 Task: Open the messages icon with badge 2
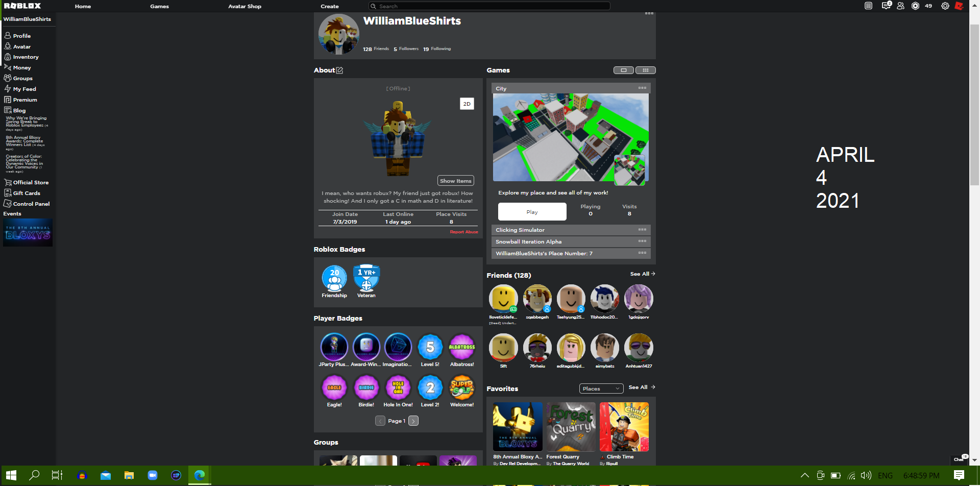tap(886, 6)
